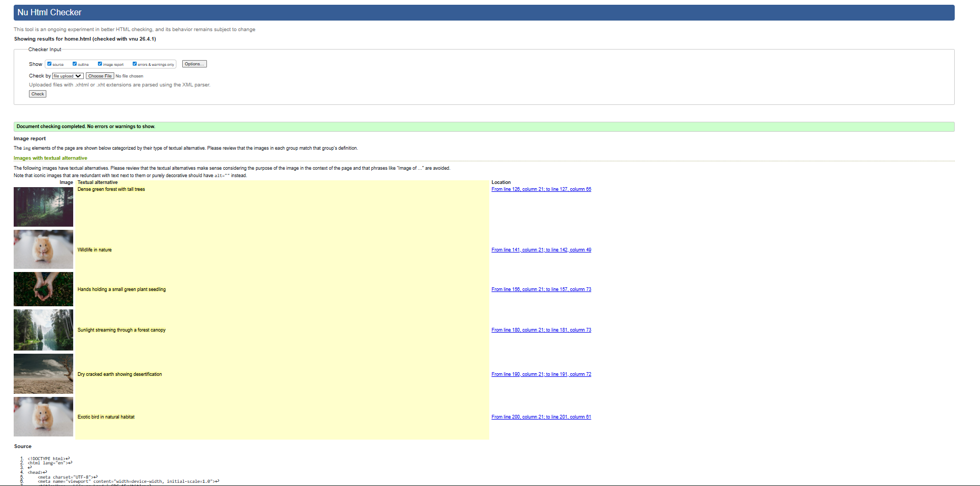
Task: Select the cracked desert earth thumbnail
Action: pos(43,374)
